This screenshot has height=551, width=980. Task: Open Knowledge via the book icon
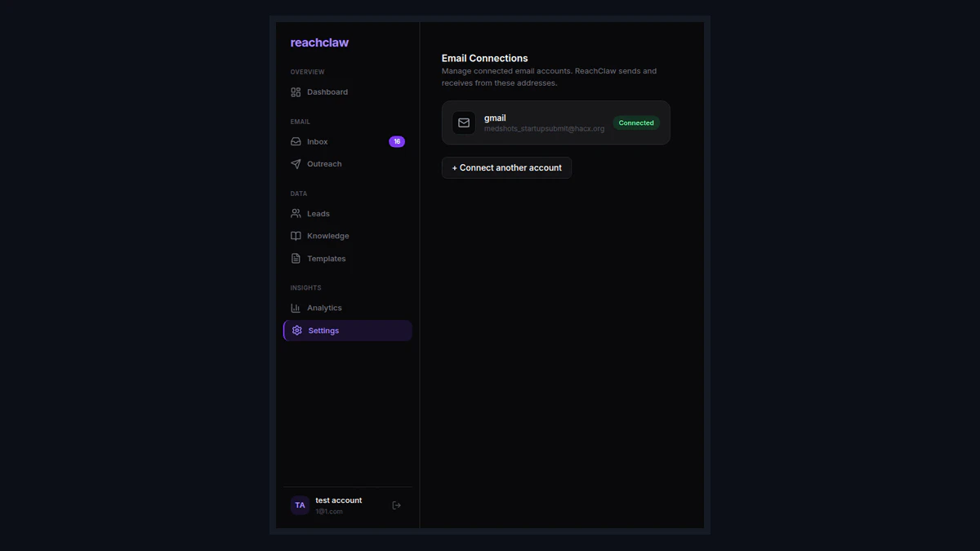coord(295,235)
